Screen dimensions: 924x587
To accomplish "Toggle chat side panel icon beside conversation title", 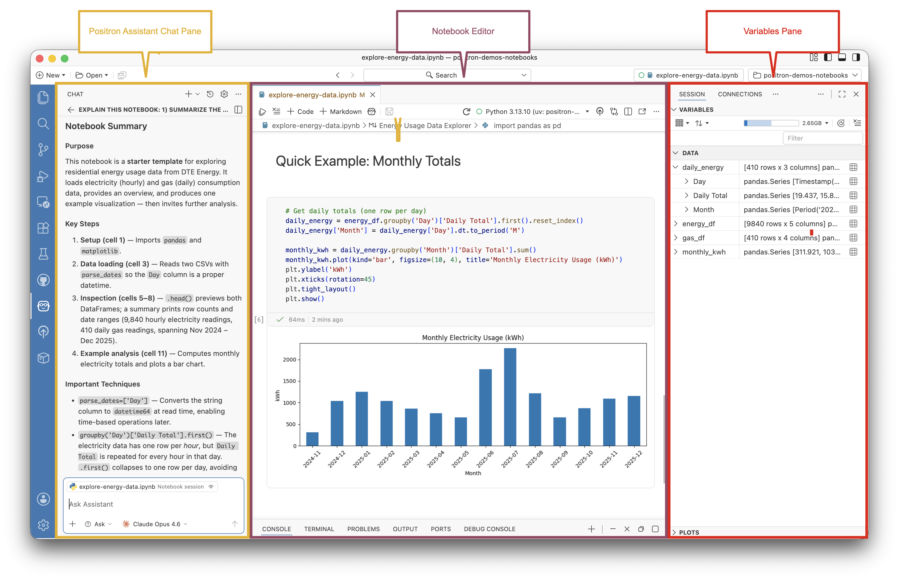I will [x=238, y=110].
